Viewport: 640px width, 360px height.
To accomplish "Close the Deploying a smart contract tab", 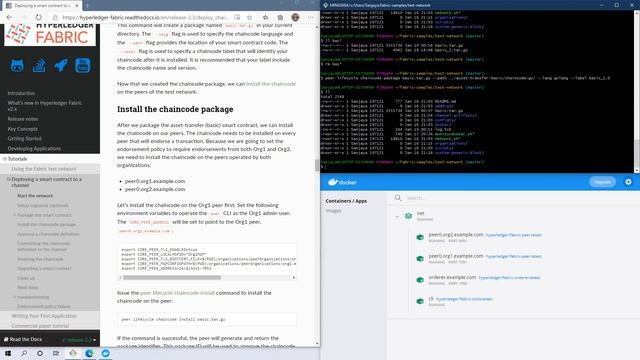I will point(76,6).
